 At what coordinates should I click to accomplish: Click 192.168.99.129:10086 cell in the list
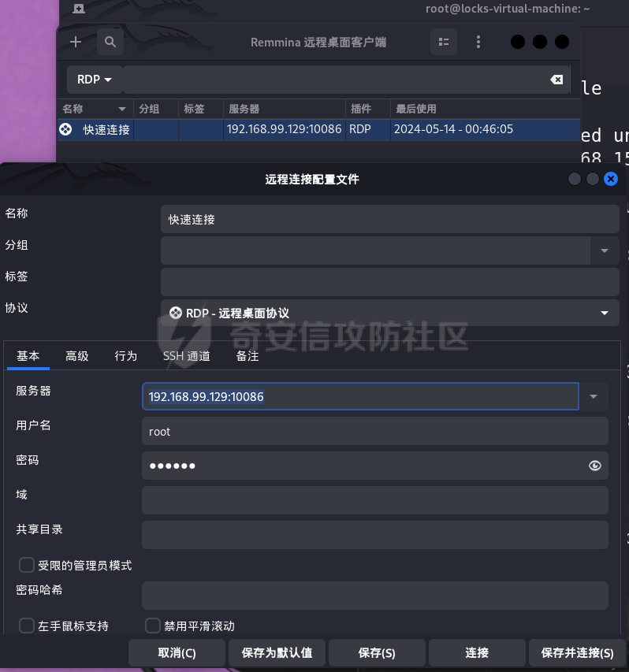(284, 129)
